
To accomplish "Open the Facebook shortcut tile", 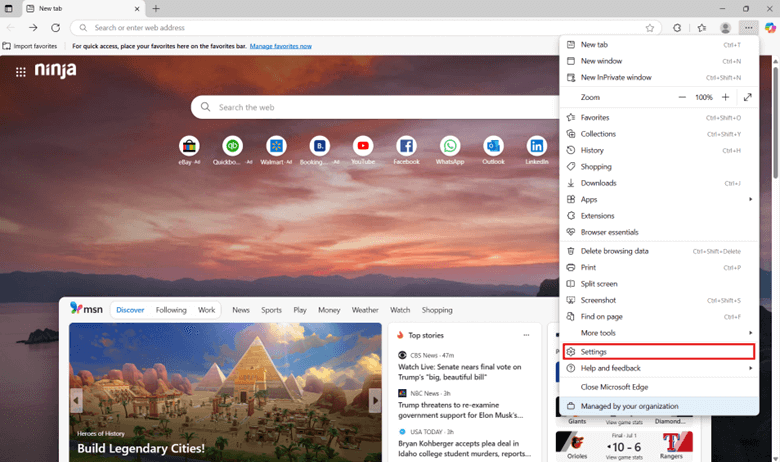I will [x=406, y=150].
